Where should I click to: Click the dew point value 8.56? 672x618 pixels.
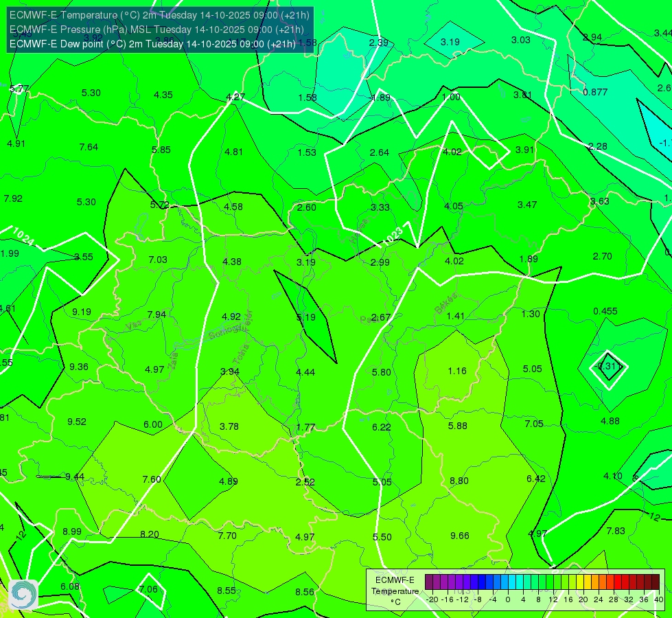pyautogui.click(x=305, y=592)
